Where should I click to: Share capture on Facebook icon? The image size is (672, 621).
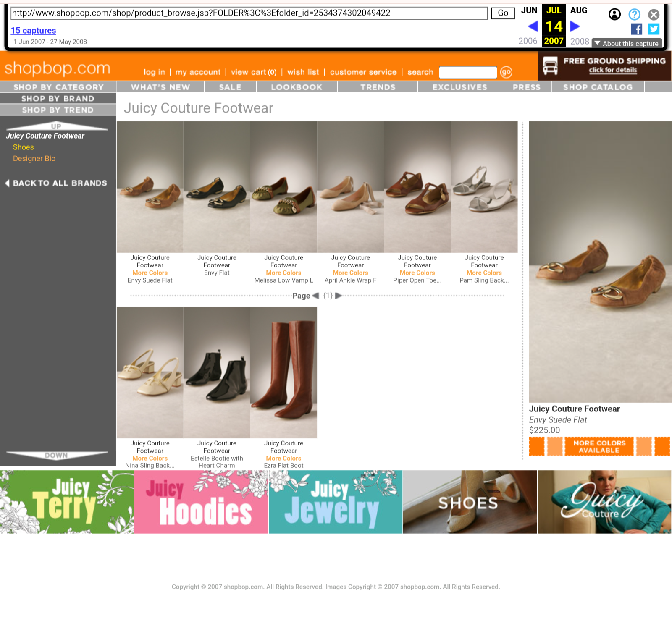[636, 29]
